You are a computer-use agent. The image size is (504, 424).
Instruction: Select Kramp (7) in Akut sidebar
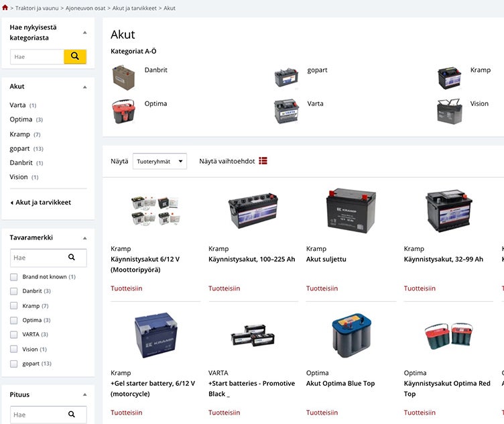[25, 134]
